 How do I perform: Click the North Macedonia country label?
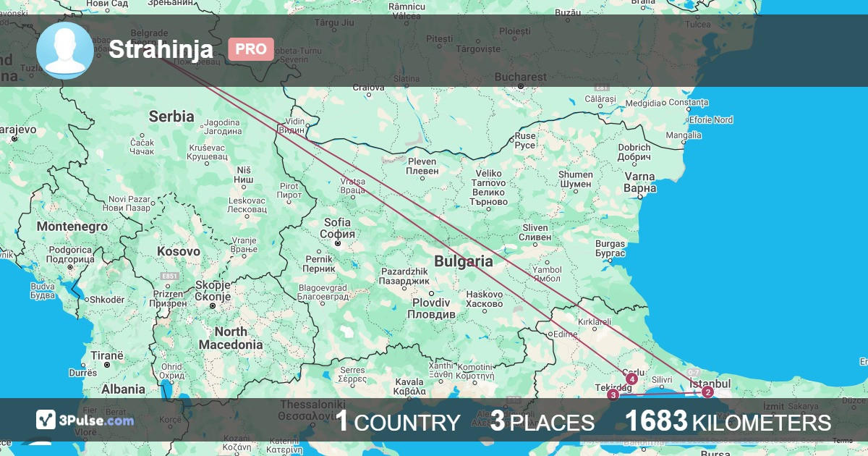pos(233,338)
